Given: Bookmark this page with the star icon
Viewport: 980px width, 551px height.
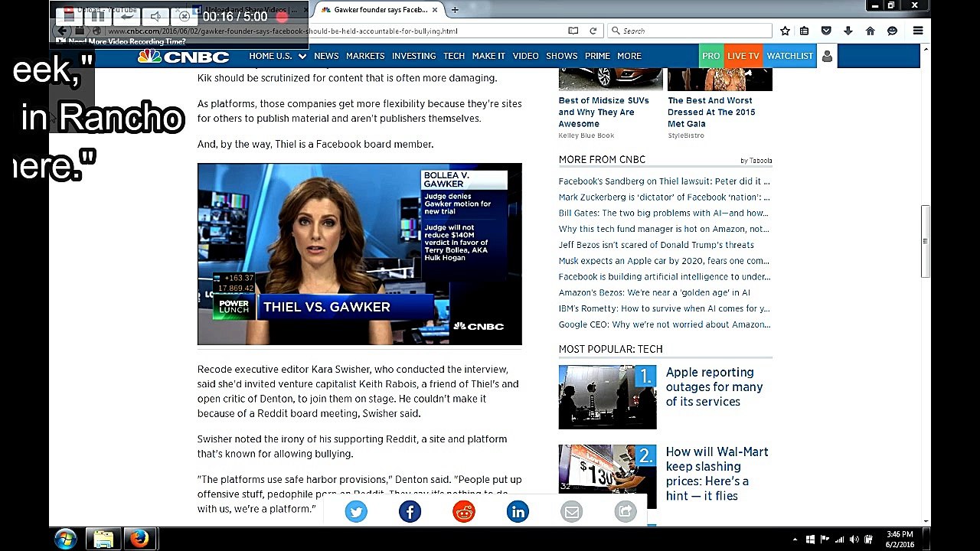Looking at the screenshot, I should [785, 31].
